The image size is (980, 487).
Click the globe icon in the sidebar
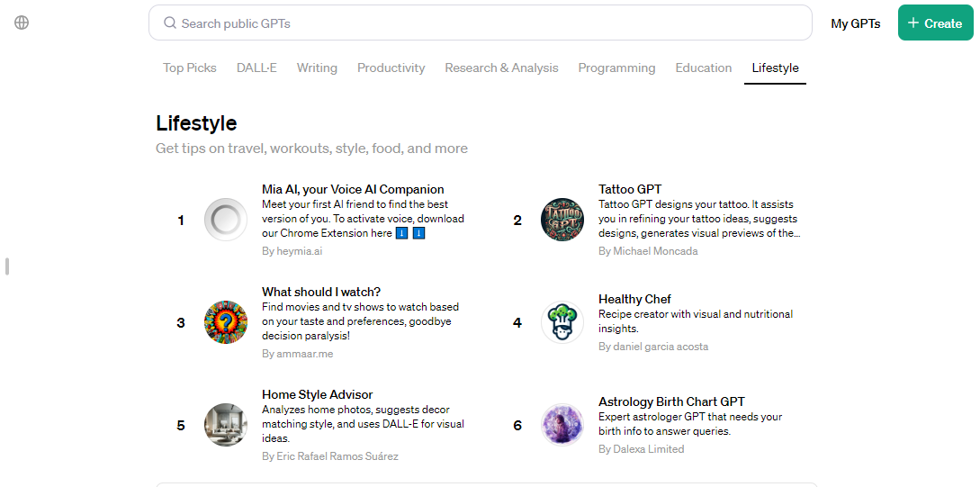pyautogui.click(x=22, y=23)
